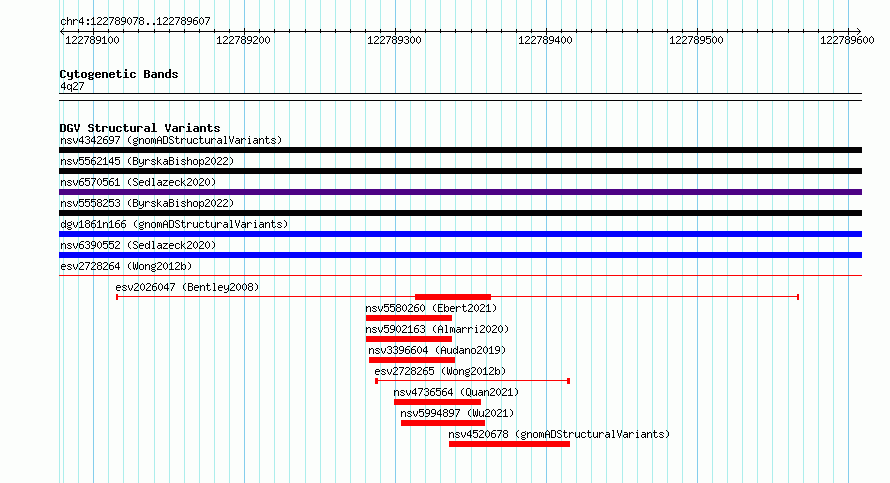Open nsv4520678 gnomADStructuralVariants label
Image resolution: width=890 pixels, height=483 pixels.
point(559,434)
